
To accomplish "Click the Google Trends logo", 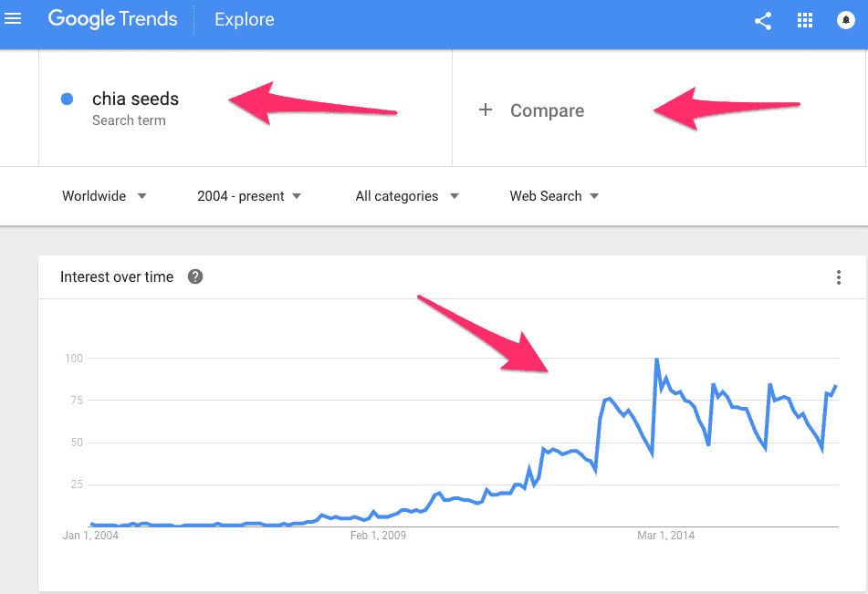I will pyautogui.click(x=112, y=19).
